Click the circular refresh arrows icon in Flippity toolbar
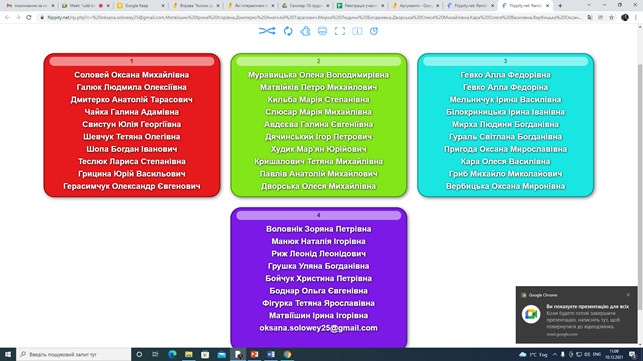This screenshot has height=361, width=643. 288,31
